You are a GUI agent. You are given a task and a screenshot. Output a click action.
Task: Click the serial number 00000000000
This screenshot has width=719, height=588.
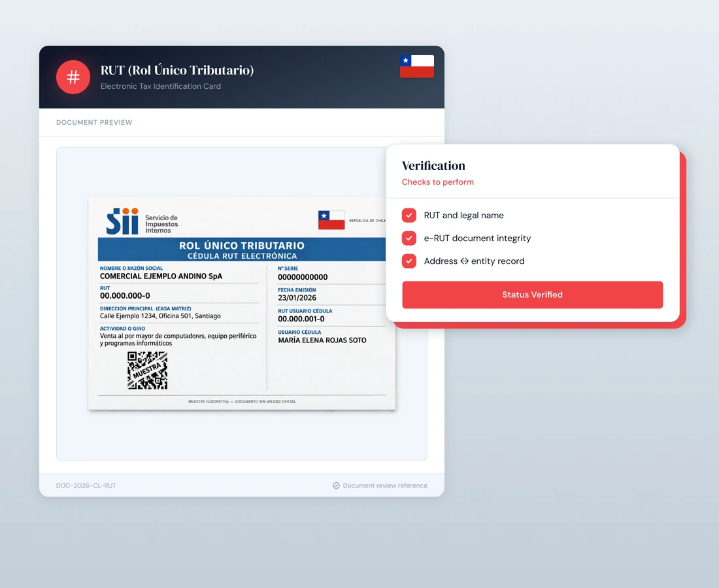pyautogui.click(x=303, y=277)
